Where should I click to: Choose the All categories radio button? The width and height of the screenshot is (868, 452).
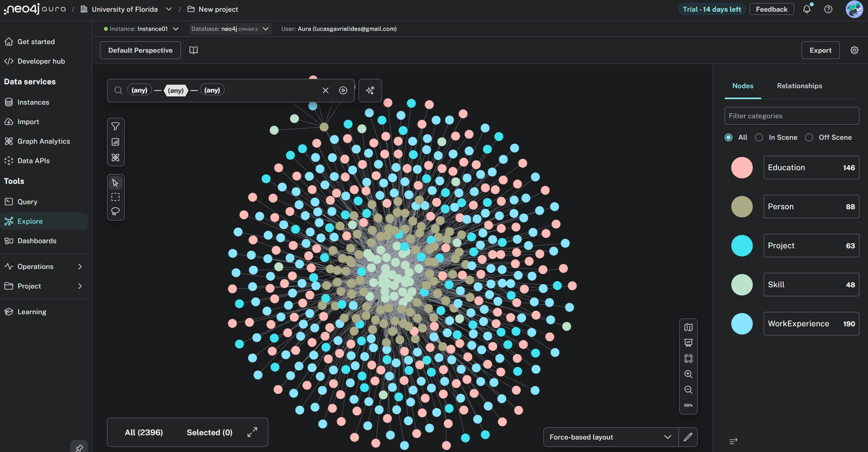tap(729, 137)
